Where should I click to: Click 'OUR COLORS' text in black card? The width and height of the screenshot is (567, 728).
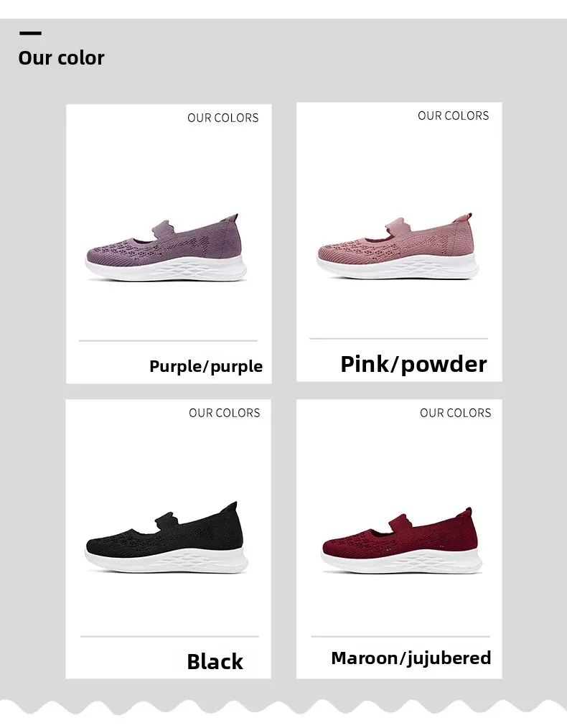pyautogui.click(x=225, y=413)
